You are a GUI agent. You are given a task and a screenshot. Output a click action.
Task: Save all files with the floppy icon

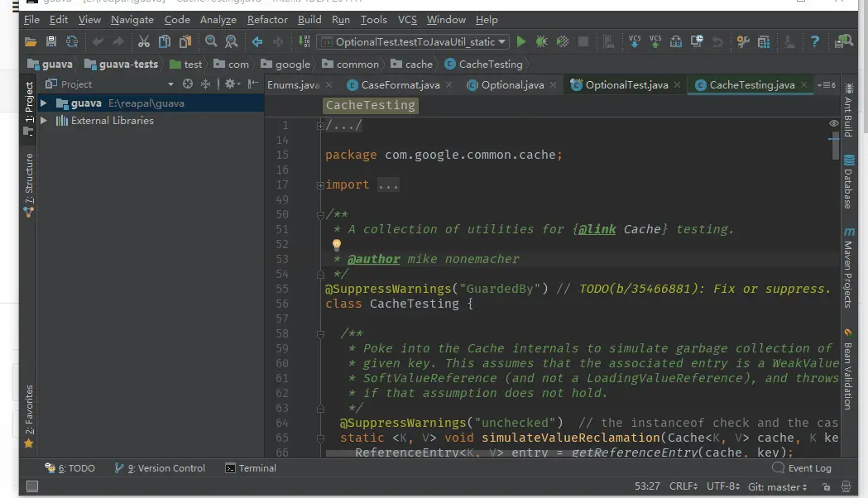pos(51,41)
